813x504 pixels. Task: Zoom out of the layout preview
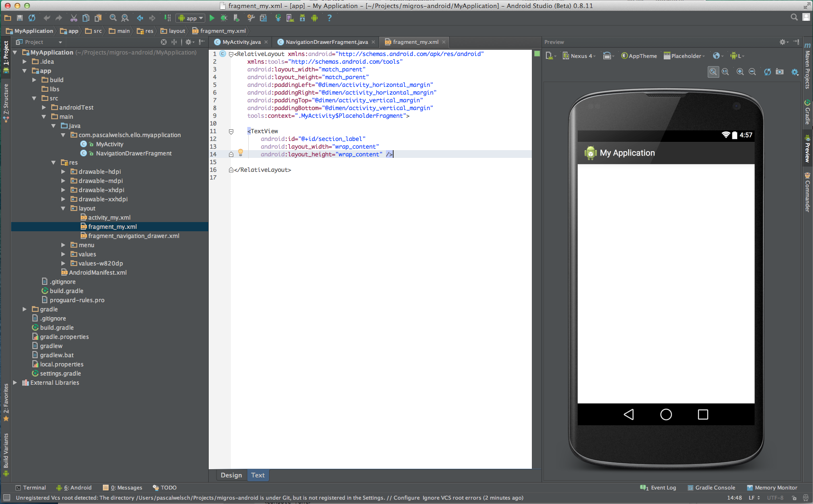[x=752, y=72]
